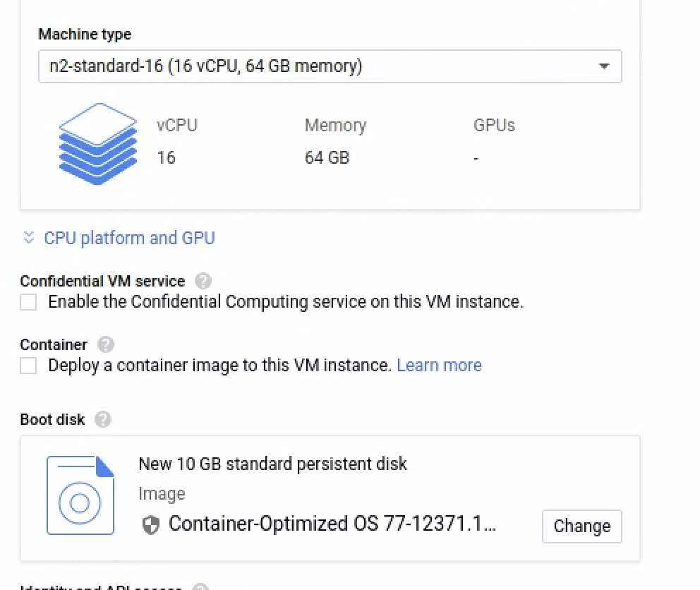Click the 'Enable the Confidential Computing service' label text
This screenshot has height=590, width=700.
[x=285, y=303]
